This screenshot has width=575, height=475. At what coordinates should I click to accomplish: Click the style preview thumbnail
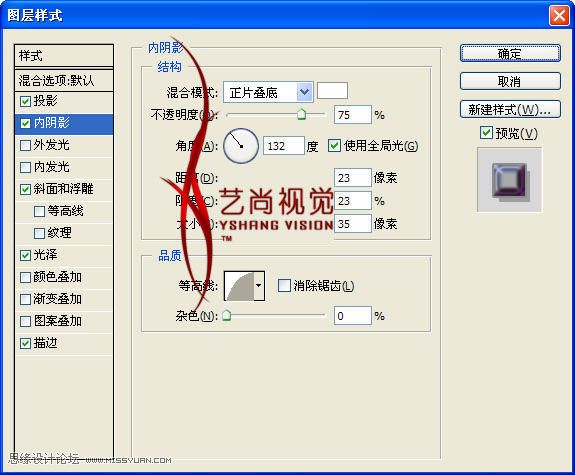tap(509, 180)
